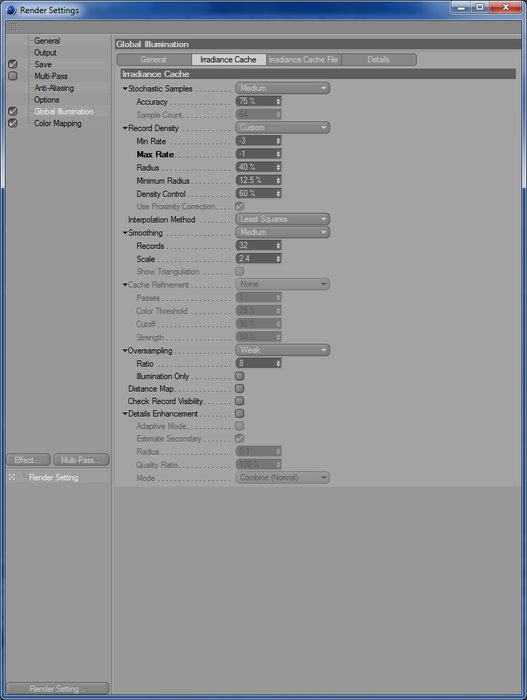The height and width of the screenshot is (700, 527).
Task: Click the Render Setting entry icon
Action: point(12,477)
